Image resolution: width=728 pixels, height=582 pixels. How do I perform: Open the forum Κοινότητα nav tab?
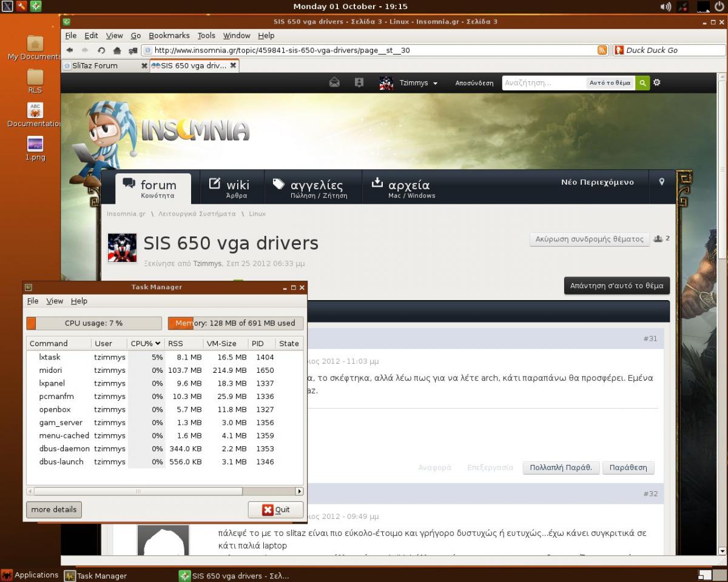[x=153, y=189]
